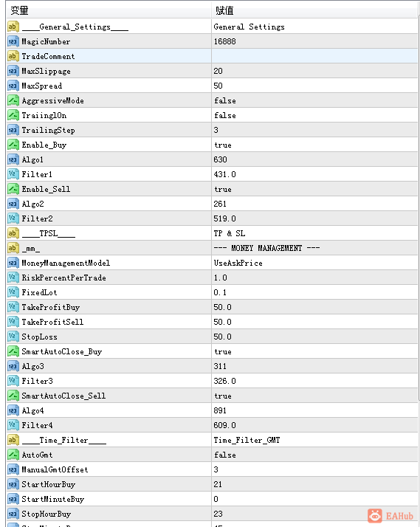Select the ManualGmtOffset variable name
The height and width of the screenshot is (527, 420).
(55, 469)
